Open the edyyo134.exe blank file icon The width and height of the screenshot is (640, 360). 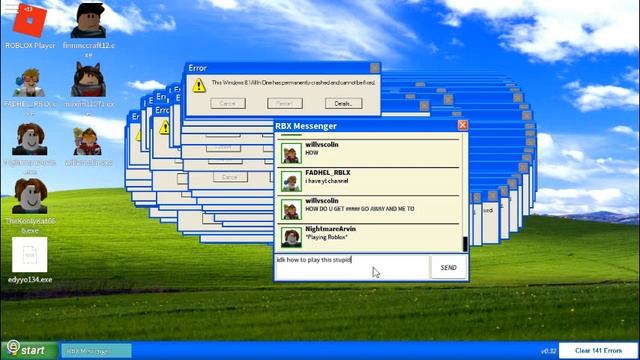point(30,255)
